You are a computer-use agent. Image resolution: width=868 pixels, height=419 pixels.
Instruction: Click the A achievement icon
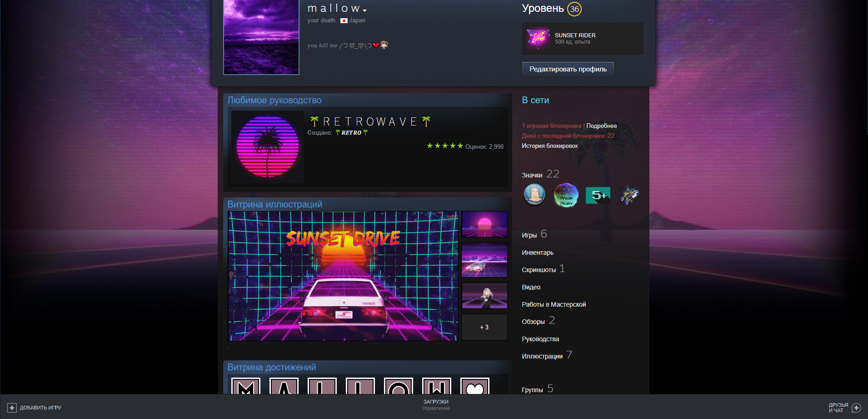284,386
